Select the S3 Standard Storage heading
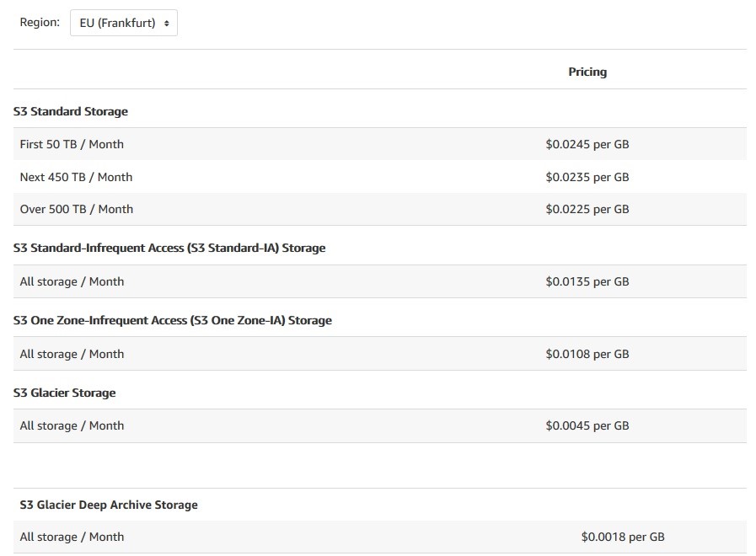This screenshot has height=556, width=756. [x=71, y=111]
